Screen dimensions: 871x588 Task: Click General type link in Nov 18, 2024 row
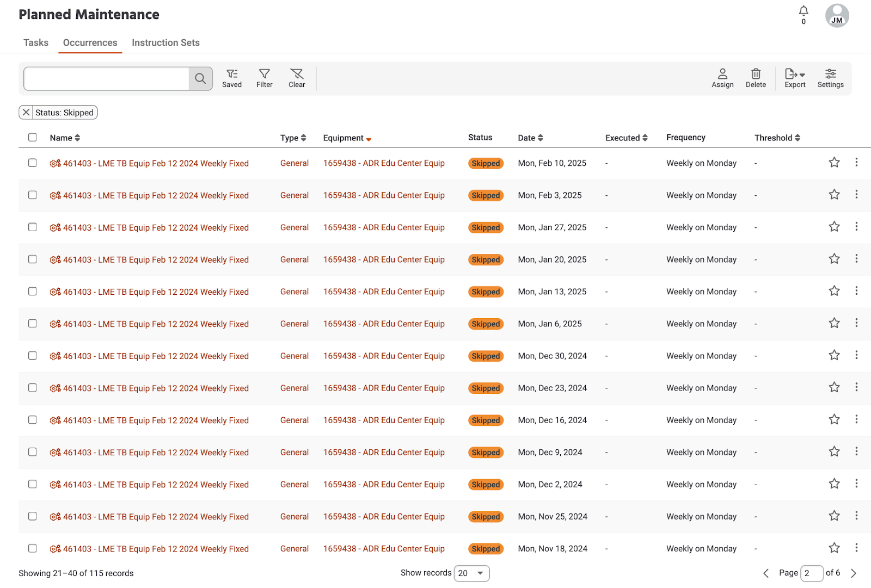click(295, 549)
